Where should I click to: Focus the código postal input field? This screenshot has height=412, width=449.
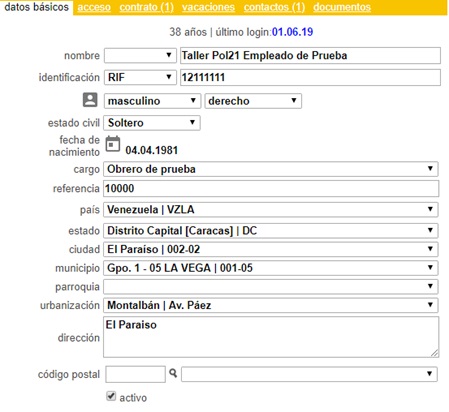(135, 374)
